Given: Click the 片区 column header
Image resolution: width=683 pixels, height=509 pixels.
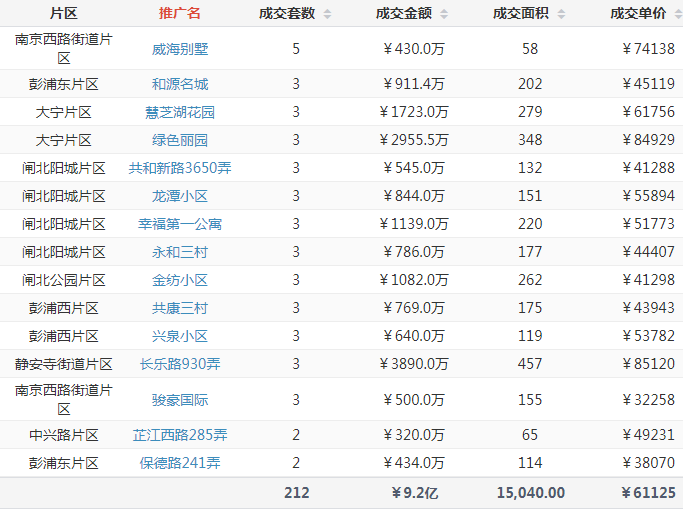Looking at the screenshot, I should (x=64, y=13).
